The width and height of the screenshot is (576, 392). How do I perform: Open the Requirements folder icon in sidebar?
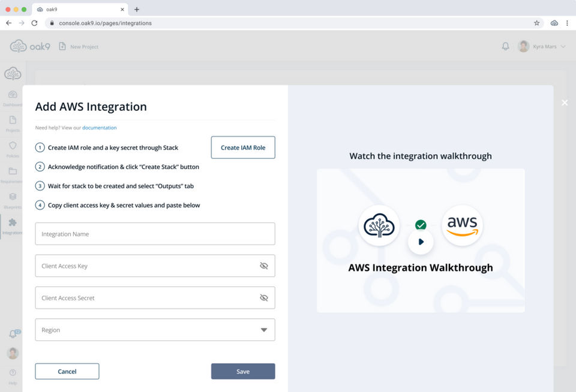point(13,171)
